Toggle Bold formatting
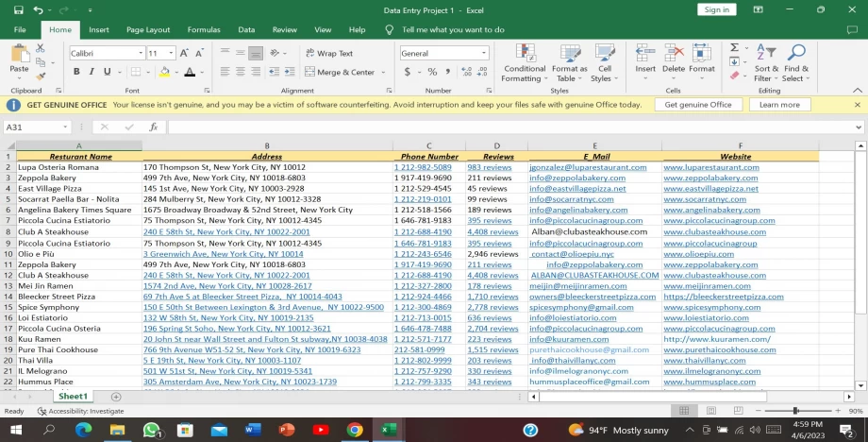This screenshot has width=868, height=442. point(76,72)
